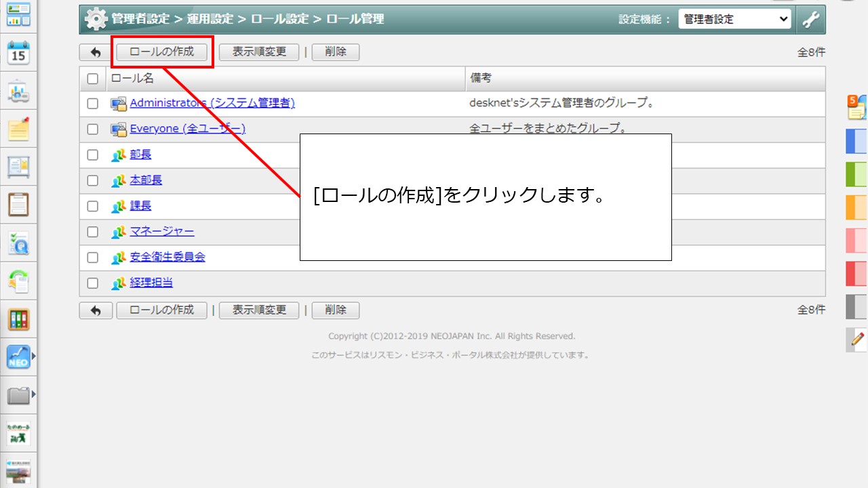Click the three-binder document icon in sidebar

[18, 320]
